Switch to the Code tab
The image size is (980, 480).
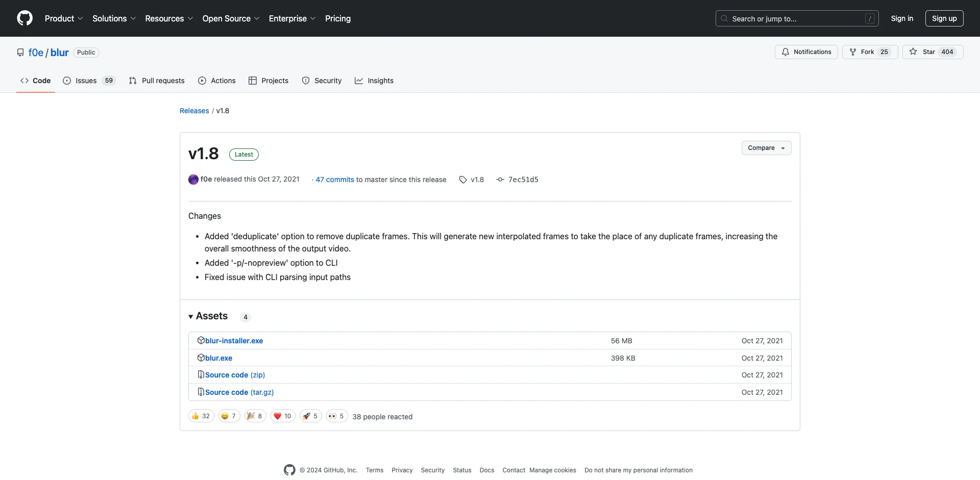[x=35, y=81]
